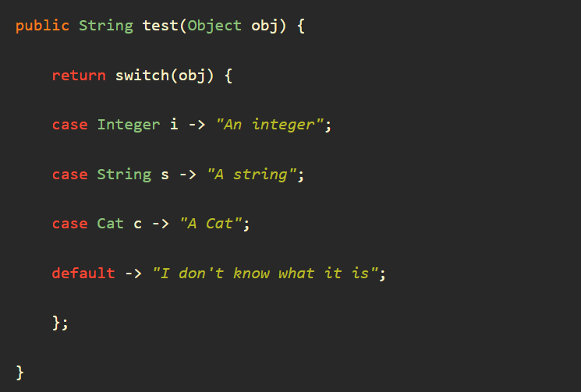Click the 'return' keyword

pyautogui.click(x=79, y=76)
